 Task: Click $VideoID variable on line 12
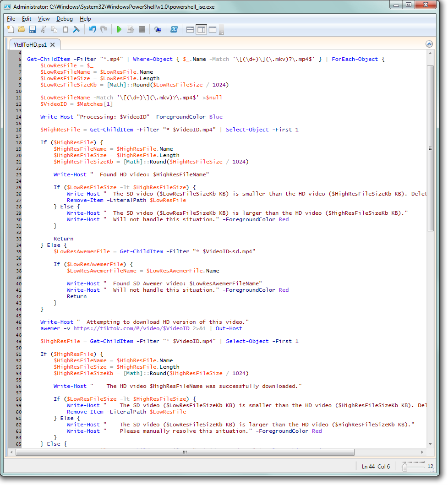[54, 104]
